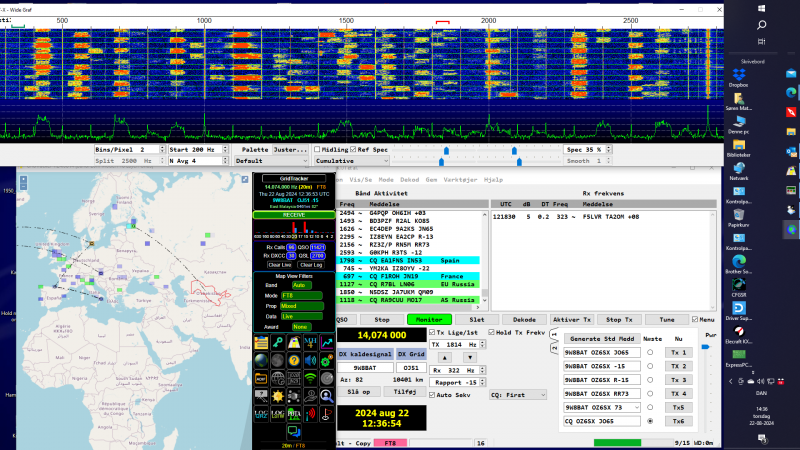Image resolution: width=800 pixels, height=450 pixels.
Task: Open the CFGSR desktop shortcut
Action: click(739, 285)
